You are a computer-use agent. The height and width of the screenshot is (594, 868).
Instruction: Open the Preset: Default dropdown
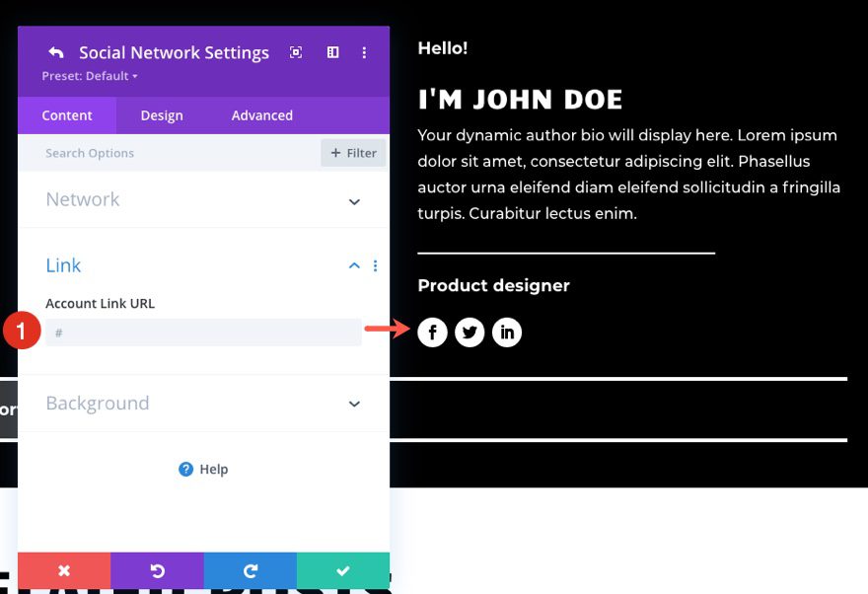[x=87, y=75]
